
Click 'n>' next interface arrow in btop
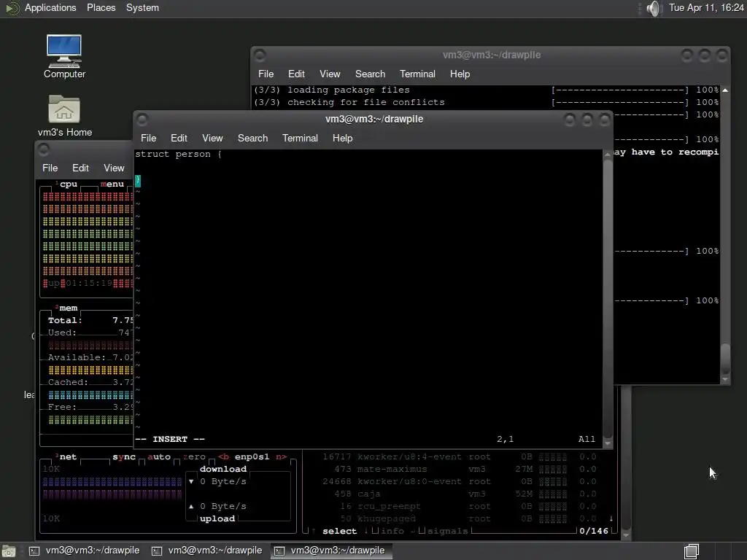click(x=281, y=456)
